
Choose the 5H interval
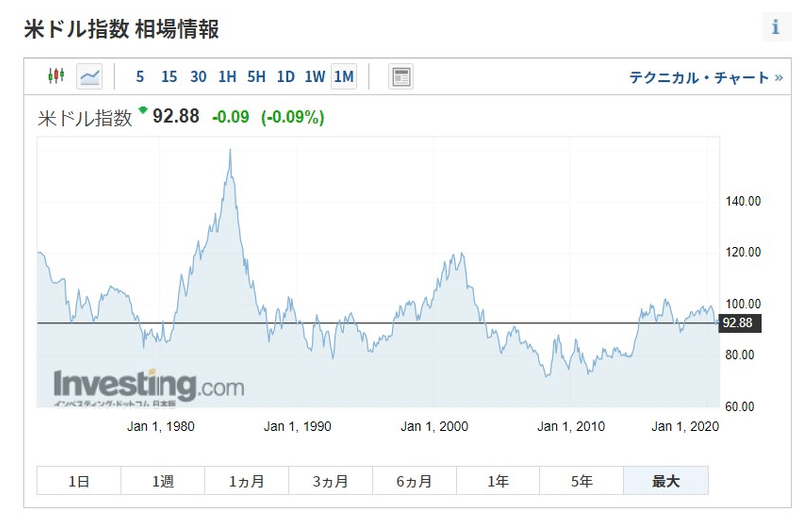click(x=256, y=77)
